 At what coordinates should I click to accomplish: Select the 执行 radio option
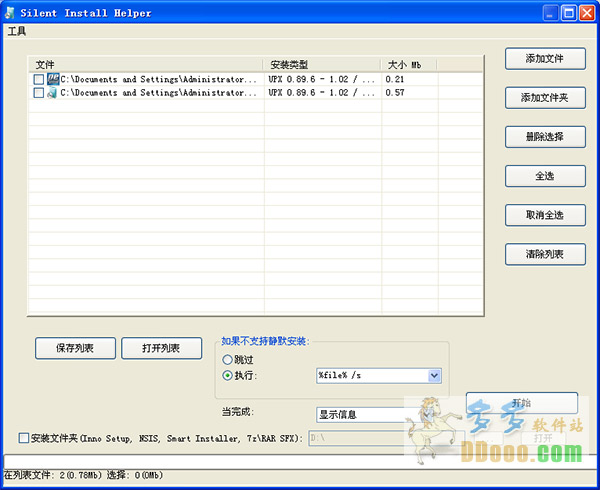pyautogui.click(x=227, y=376)
